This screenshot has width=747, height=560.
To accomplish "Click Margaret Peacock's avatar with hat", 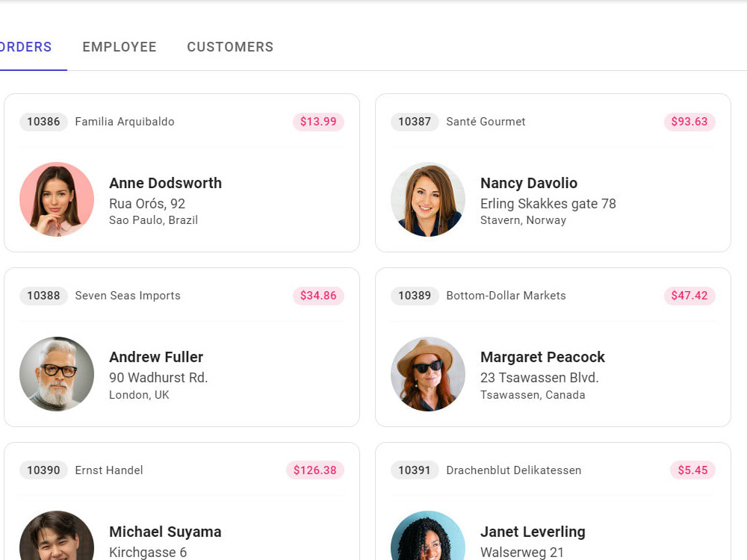I will (428, 374).
